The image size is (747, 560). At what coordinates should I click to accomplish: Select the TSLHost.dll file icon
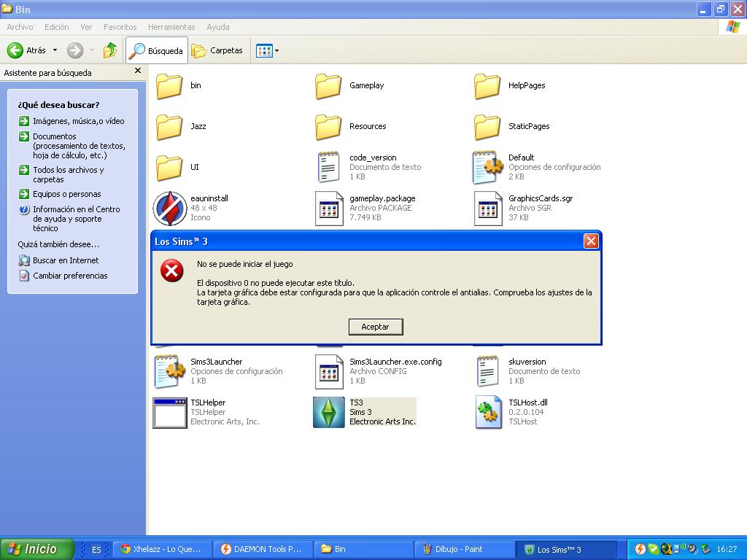point(488,413)
